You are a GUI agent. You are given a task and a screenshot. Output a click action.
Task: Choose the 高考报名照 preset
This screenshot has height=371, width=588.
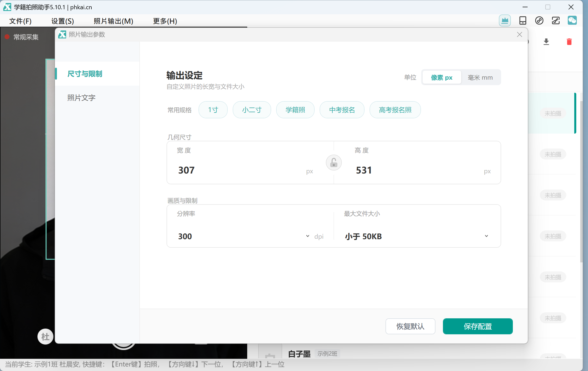point(395,110)
